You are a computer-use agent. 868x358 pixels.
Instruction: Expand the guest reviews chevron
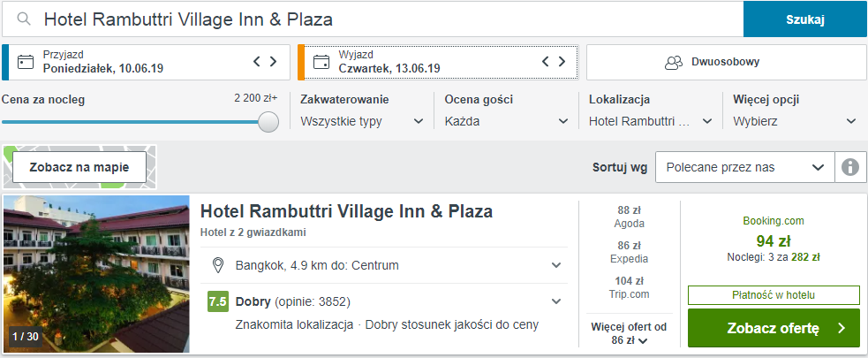click(556, 301)
